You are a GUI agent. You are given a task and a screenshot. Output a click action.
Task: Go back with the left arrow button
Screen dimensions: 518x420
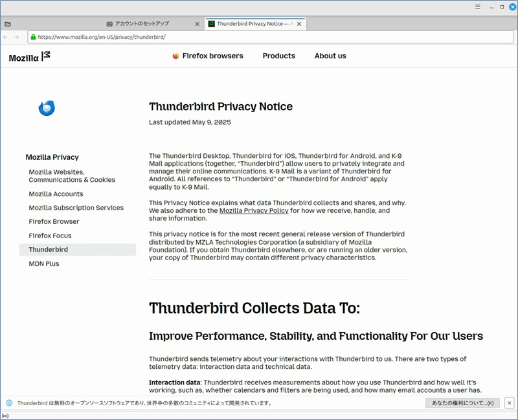point(5,37)
